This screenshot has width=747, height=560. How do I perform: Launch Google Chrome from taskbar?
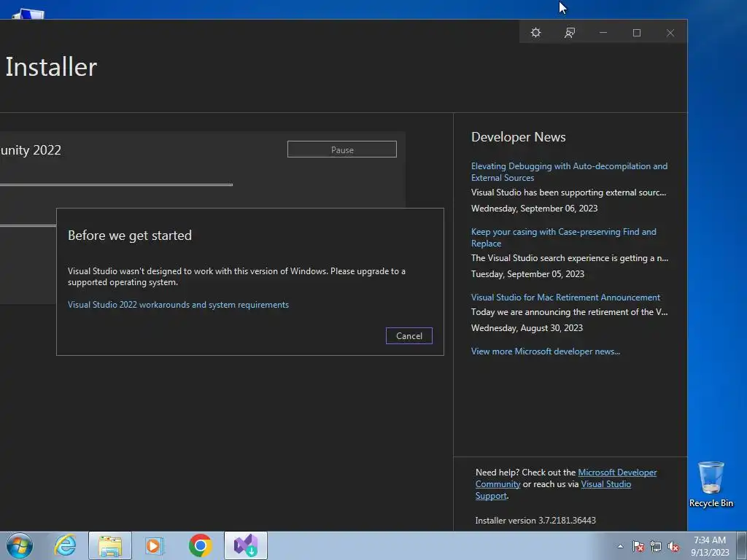pyautogui.click(x=200, y=545)
